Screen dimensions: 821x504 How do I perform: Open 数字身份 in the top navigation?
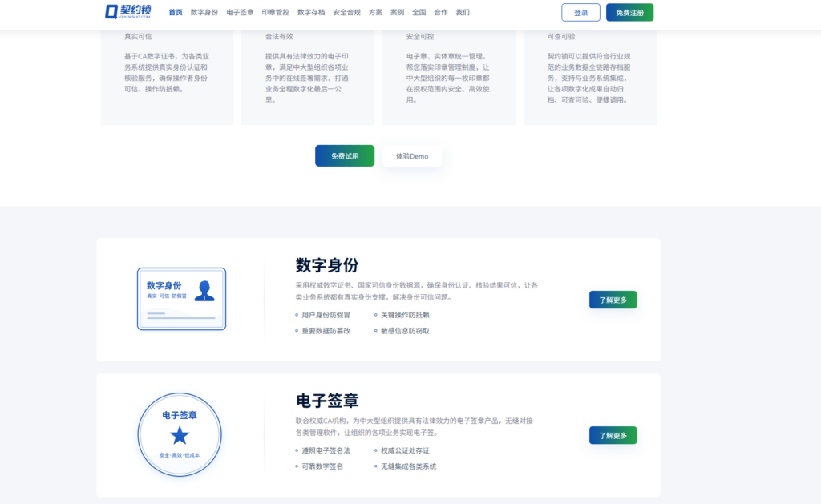tap(204, 13)
